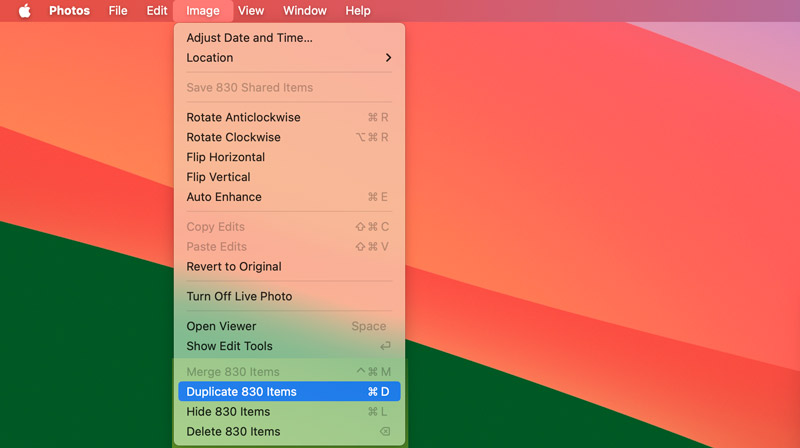Image resolution: width=800 pixels, height=448 pixels.
Task: Choose Hide 830 Items
Action: (x=289, y=411)
